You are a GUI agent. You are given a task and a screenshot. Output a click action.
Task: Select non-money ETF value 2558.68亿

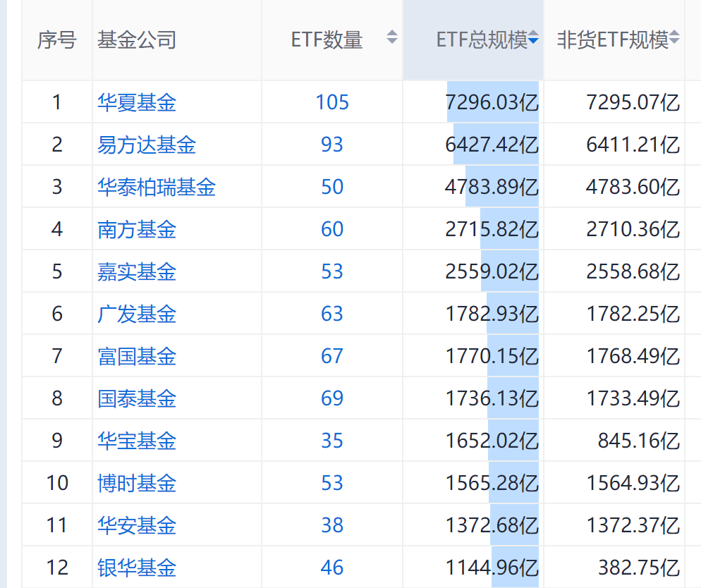[x=633, y=271]
